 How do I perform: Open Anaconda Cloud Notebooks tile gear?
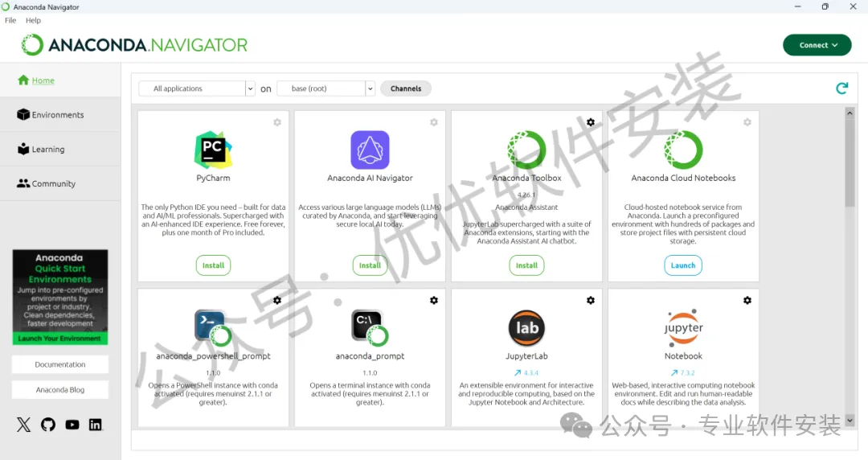[x=747, y=122]
